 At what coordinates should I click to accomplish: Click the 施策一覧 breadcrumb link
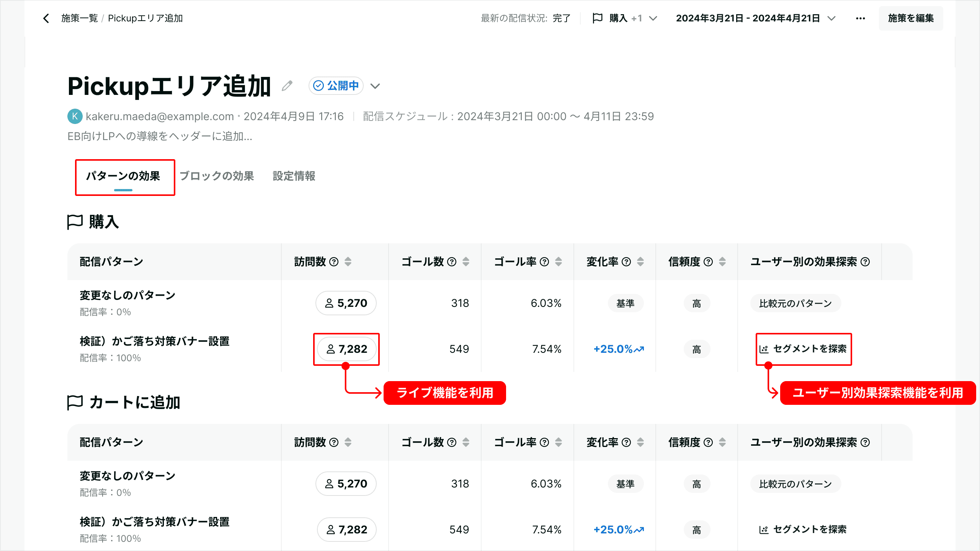pos(80,18)
